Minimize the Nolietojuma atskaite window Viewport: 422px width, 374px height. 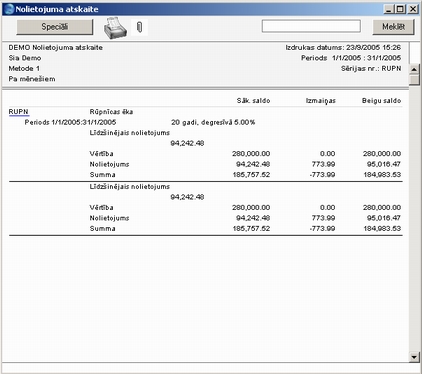(x=388, y=9)
